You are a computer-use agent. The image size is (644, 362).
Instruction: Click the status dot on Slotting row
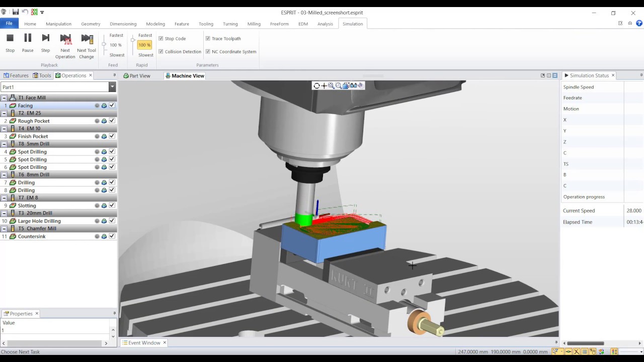coord(97,206)
